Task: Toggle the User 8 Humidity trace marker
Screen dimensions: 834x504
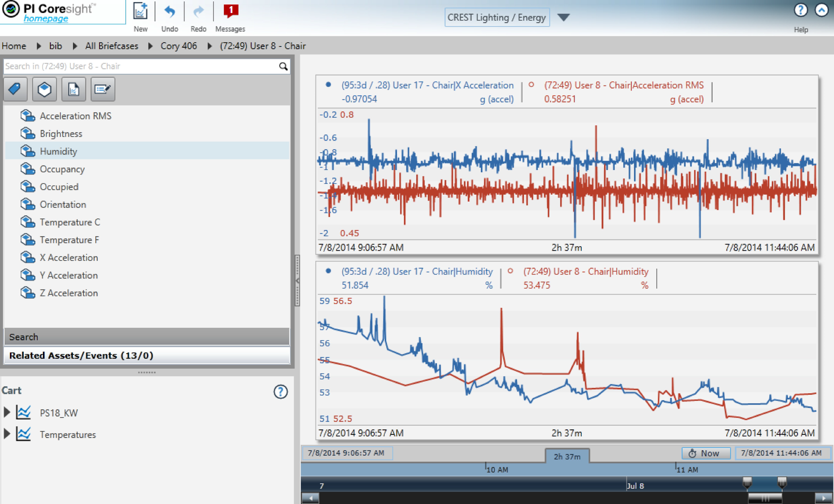Action: (510, 271)
